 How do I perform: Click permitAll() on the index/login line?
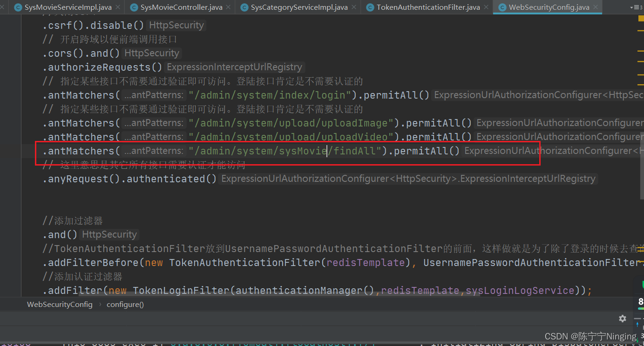[x=396, y=95]
